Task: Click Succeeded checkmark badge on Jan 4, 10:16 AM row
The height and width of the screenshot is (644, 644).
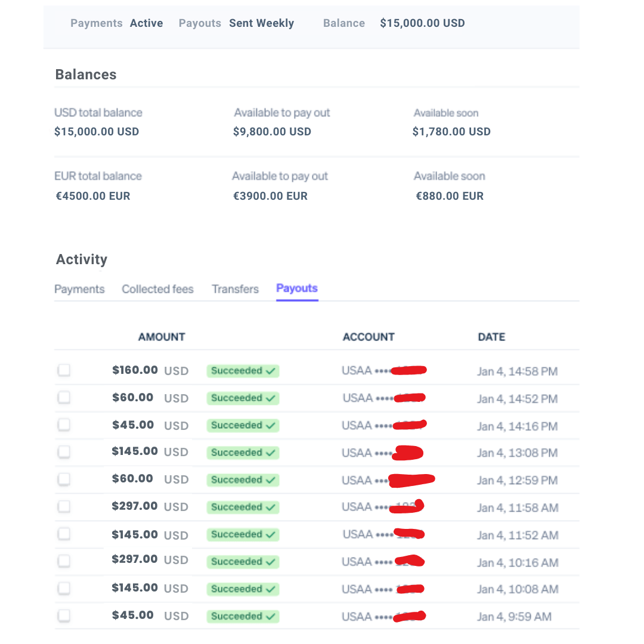Action: (x=243, y=562)
